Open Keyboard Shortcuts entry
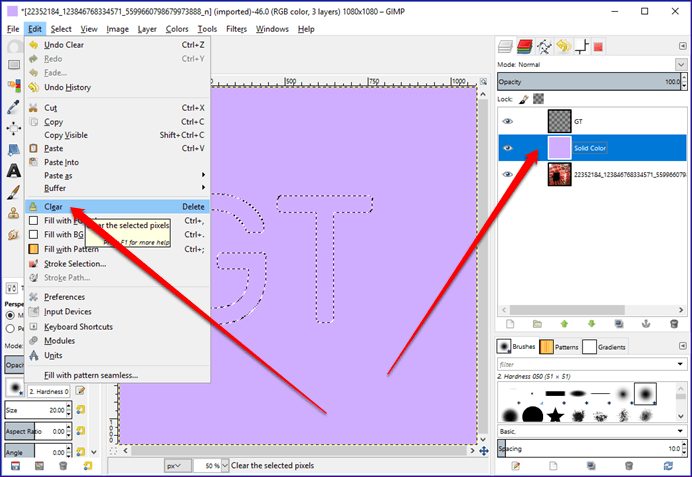Viewport: 692px width, 477px height. click(x=117, y=327)
